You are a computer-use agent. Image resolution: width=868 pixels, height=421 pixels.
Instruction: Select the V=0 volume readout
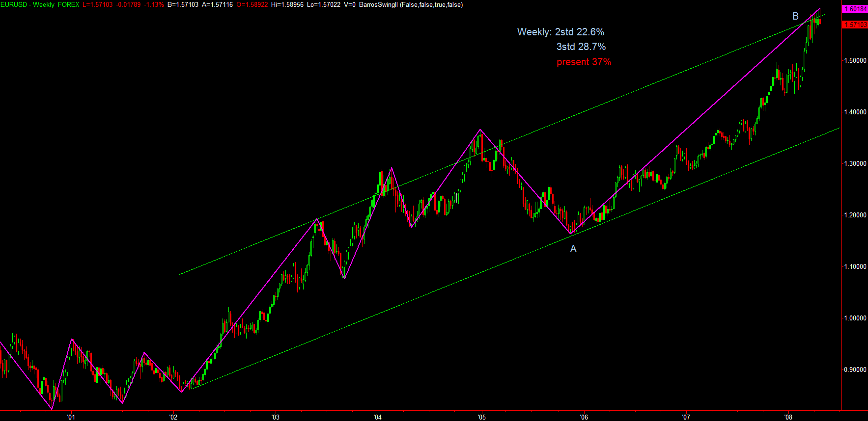(349, 5)
